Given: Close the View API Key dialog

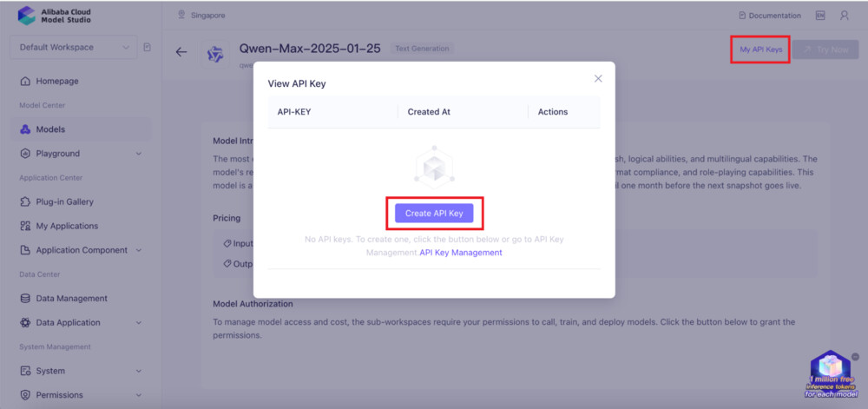Looking at the screenshot, I should [x=598, y=78].
